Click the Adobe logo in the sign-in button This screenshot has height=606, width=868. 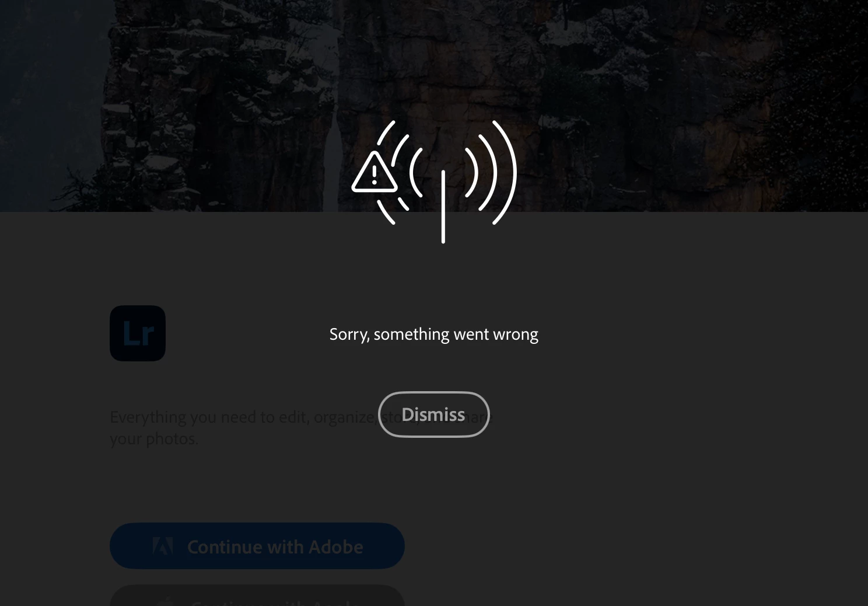coord(162,546)
